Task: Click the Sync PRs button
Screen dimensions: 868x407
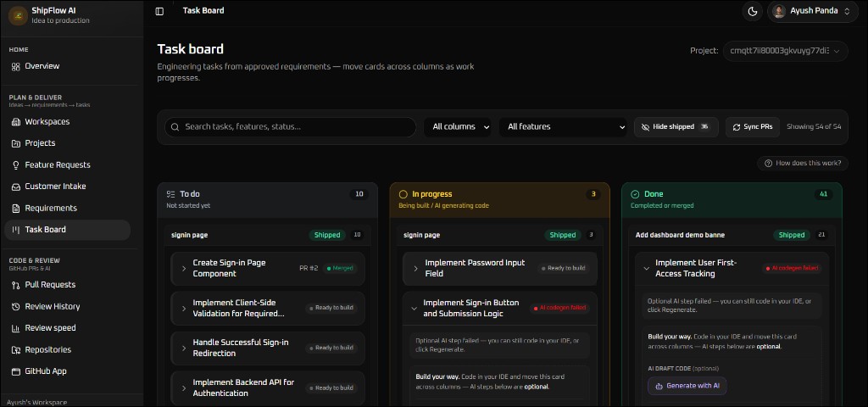Action: pyautogui.click(x=753, y=127)
